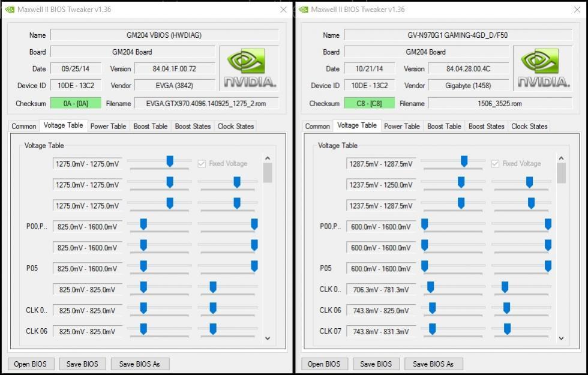Click CLK 06 row minimum slider in left window
The height and width of the screenshot is (375, 588).
[x=143, y=329]
